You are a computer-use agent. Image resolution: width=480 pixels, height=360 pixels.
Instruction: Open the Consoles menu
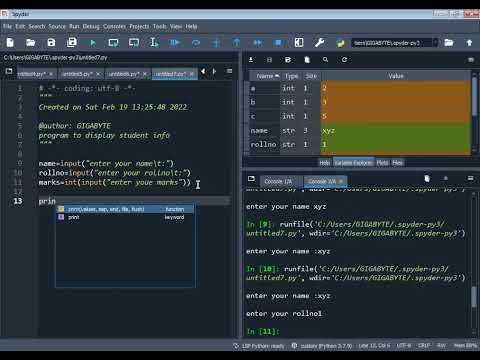tap(114, 26)
